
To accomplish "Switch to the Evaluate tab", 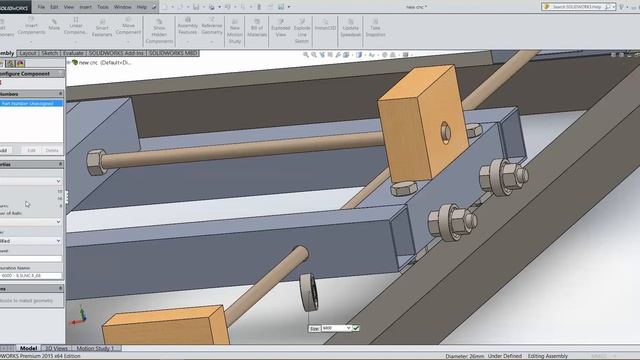I will 73,53.
